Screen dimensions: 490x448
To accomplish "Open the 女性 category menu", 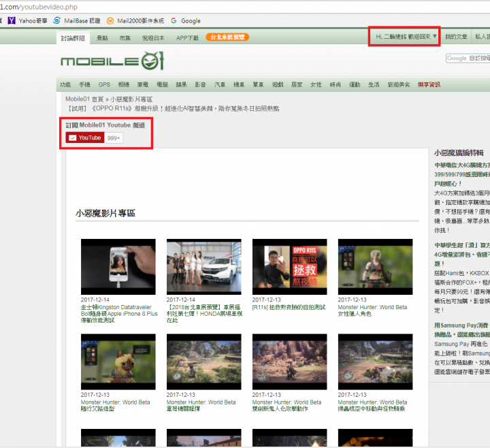I will coord(316,84).
